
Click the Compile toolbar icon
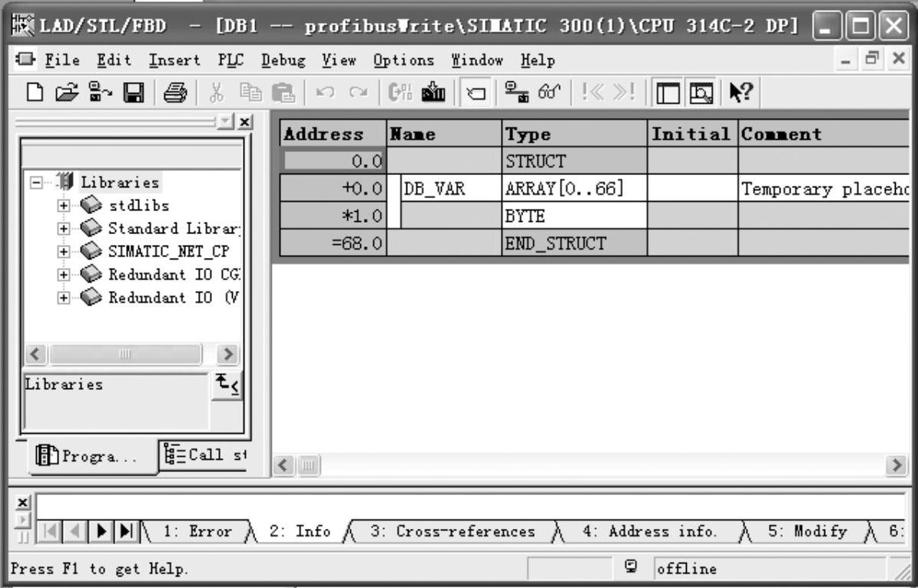pos(400,92)
